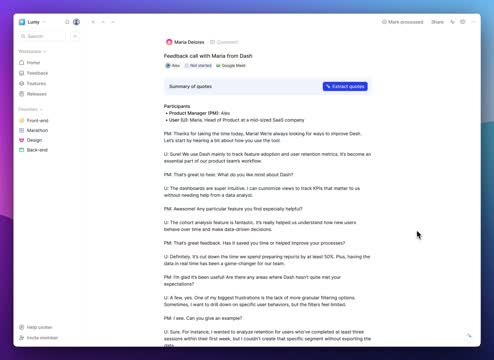Open the notifications bell icon
Image resolution: width=494 pixels, height=360 pixels.
point(67,22)
